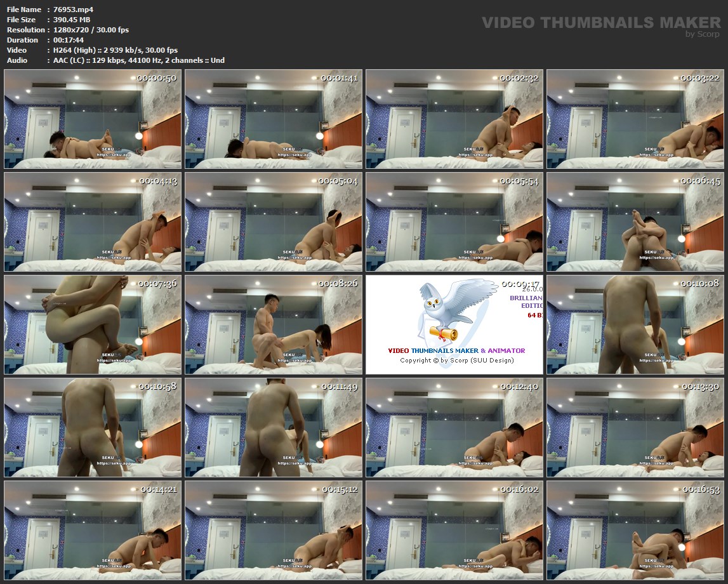This screenshot has width=728, height=584.
Task: Open the thumbnail stamped 00:05:54
Action: pos(454,222)
